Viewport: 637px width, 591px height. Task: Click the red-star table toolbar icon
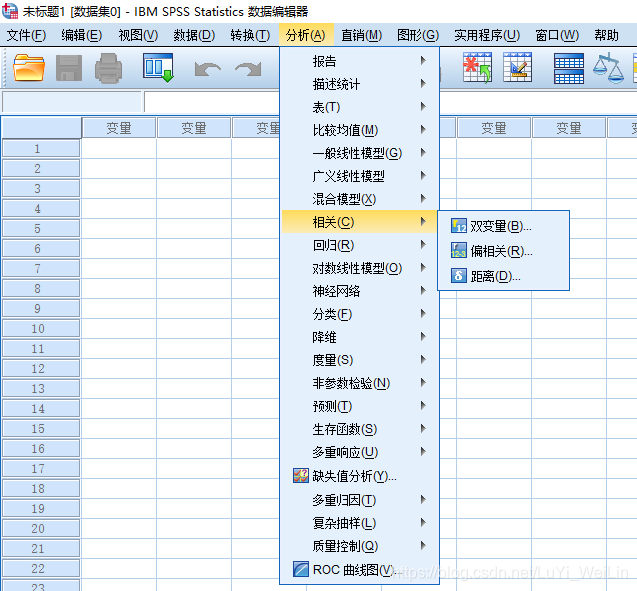[x=477, y=67]
